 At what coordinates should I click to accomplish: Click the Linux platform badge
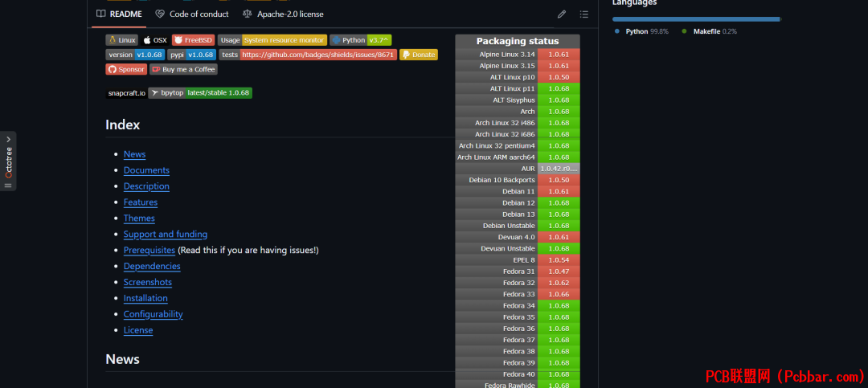pos(122,40)
